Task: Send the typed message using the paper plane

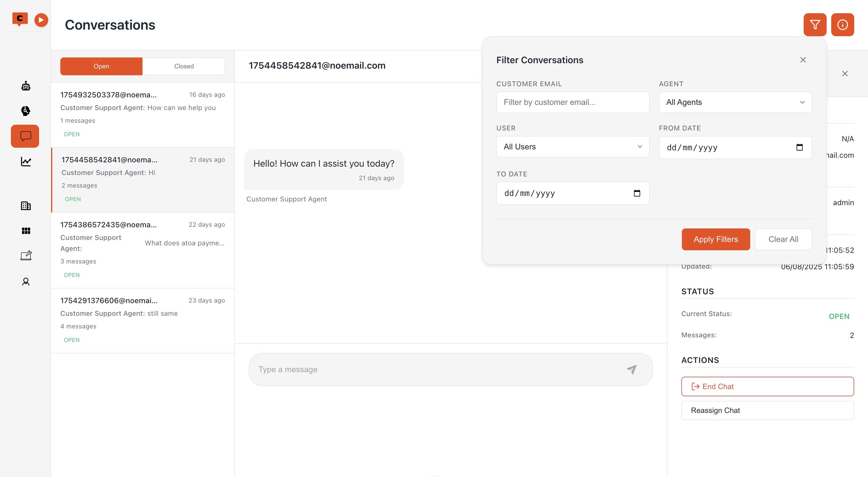Action: point(632,370)
